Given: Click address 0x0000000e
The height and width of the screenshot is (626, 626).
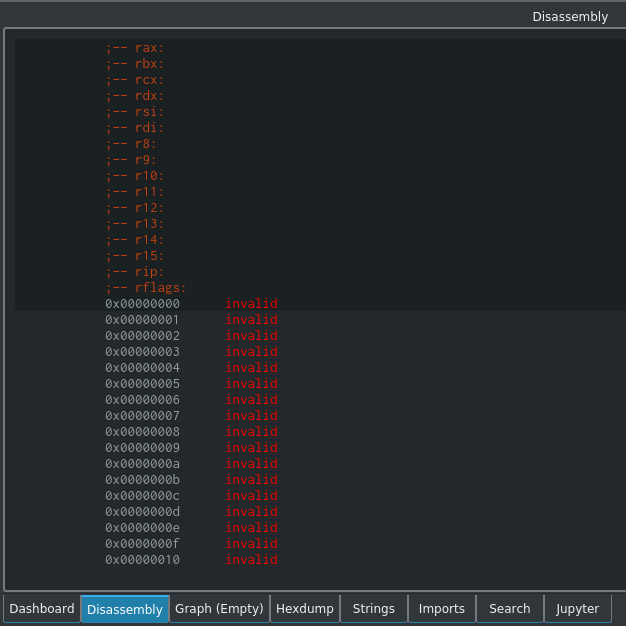Looking at the screenshot, I should [143, 527].
